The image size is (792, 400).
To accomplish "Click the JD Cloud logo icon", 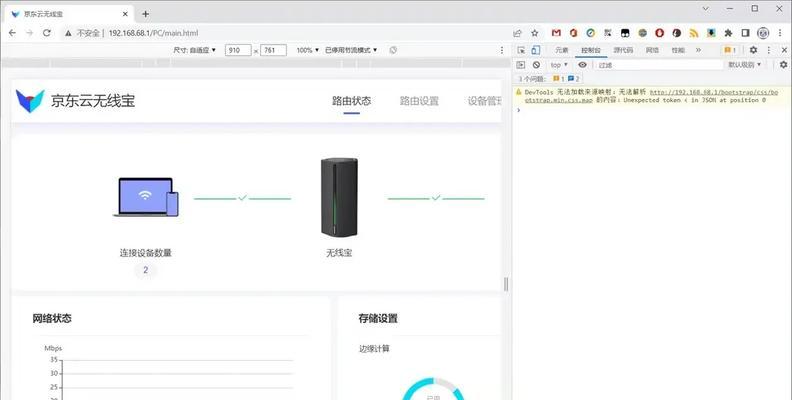I will [x=30, y=101].
